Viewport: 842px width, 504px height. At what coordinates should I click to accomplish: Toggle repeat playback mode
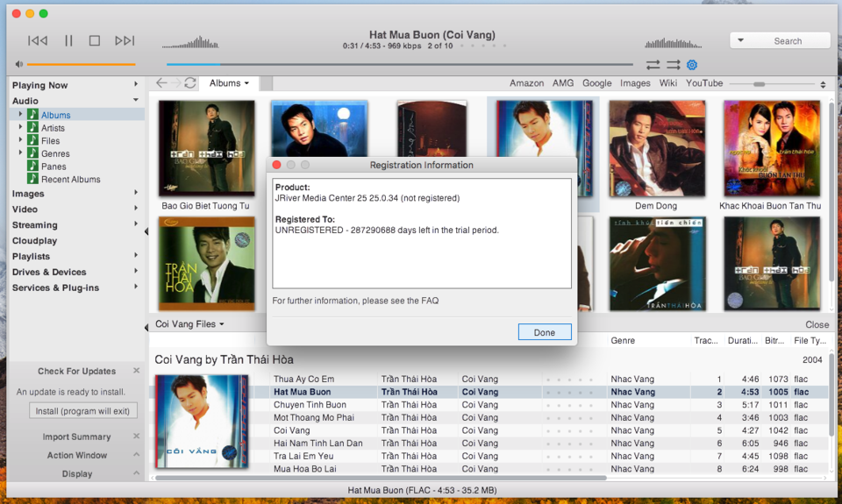tap(653, 65)
